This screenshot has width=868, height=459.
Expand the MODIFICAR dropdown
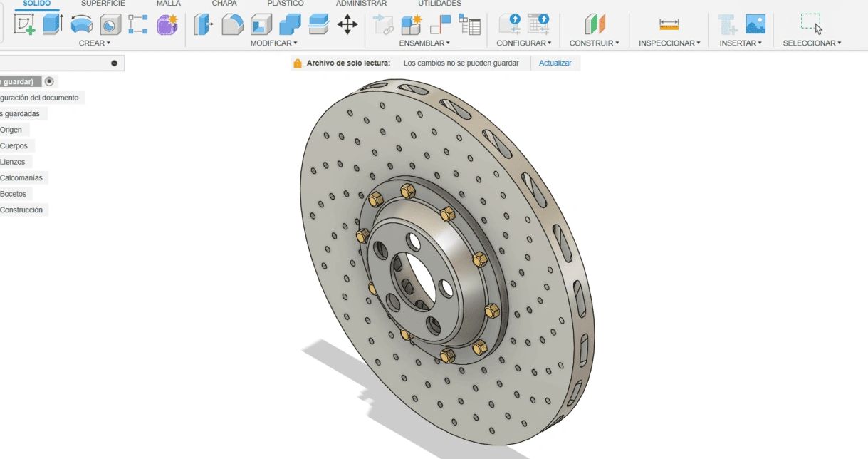pos(273,43)
